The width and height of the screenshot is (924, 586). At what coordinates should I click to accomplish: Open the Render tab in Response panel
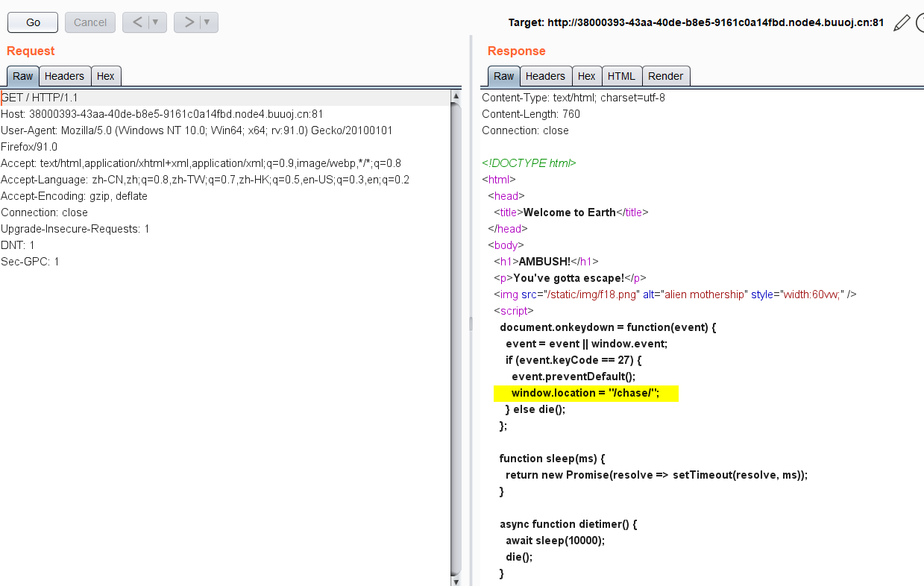[665, 76]
